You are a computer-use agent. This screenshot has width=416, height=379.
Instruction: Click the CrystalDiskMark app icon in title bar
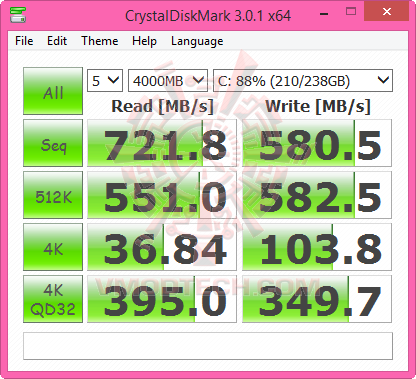(x=18, y=14)
